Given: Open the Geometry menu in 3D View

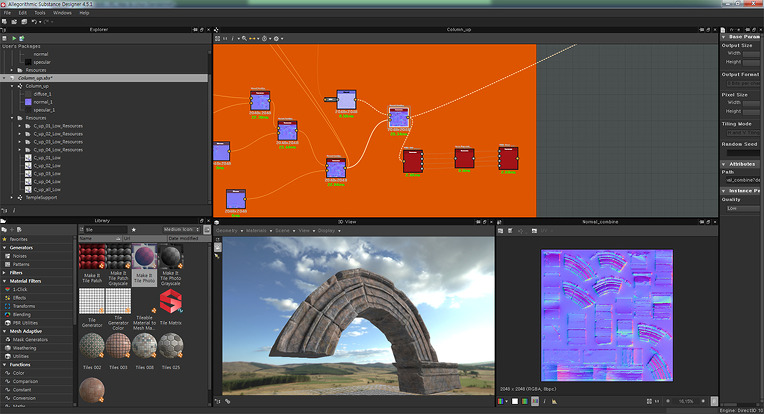Looking at the screenshot, I should pos(227,230).
